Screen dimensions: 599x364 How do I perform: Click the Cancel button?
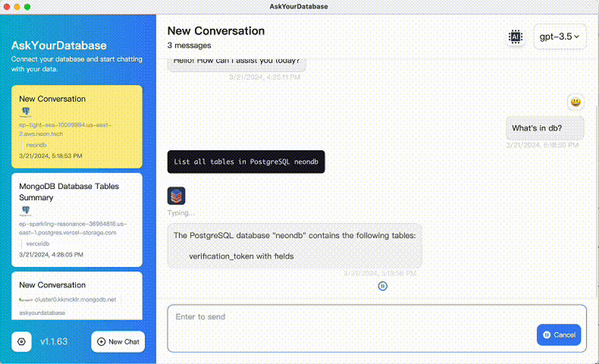point(559,335)
